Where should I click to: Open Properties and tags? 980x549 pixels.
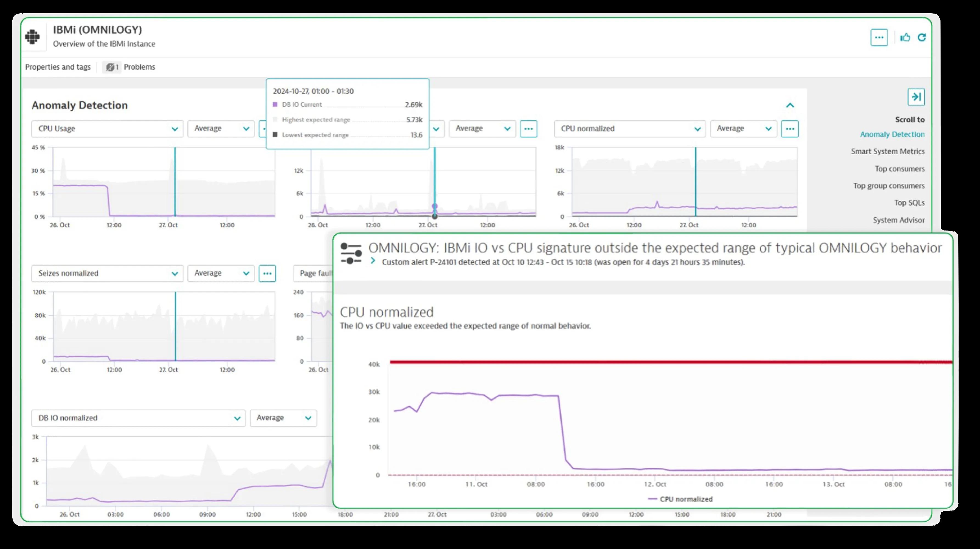click(x=58, y=67)
